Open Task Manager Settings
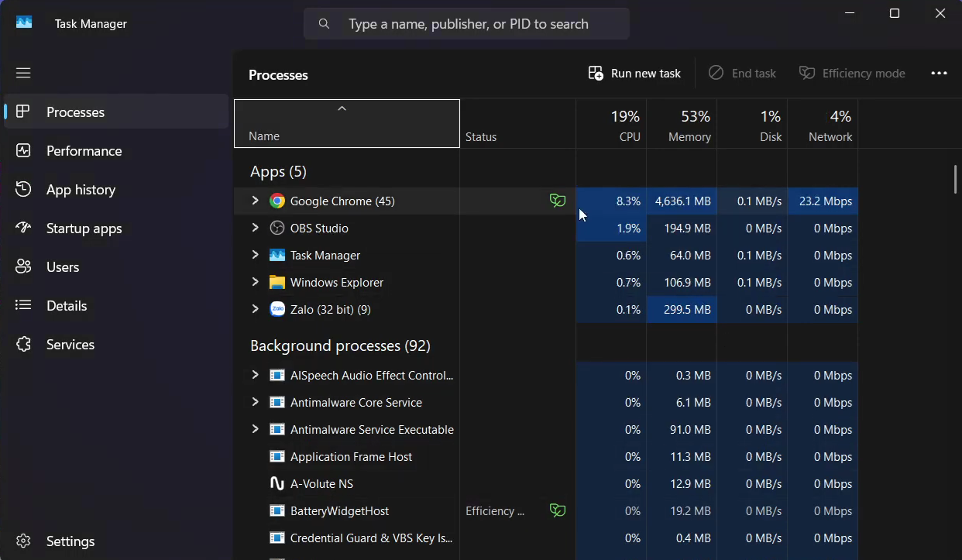The image size is (962, 560). pos(116,541)
